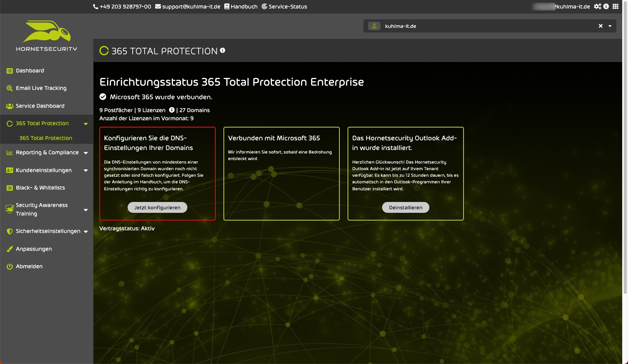Collapse the 365 Total Protection menu arrow
The image size is (628, 364).
pyautogui.click(x=86, y=124)
